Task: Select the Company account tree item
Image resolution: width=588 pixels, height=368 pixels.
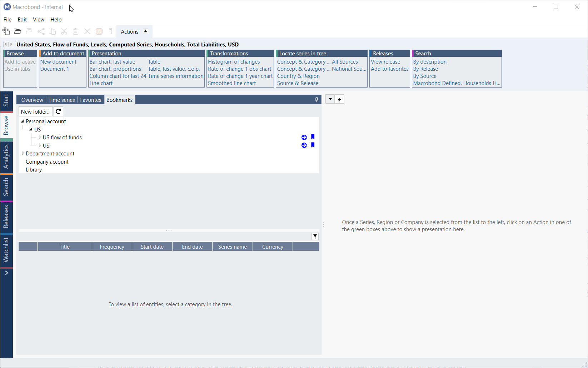Action: tap(47, 162)
